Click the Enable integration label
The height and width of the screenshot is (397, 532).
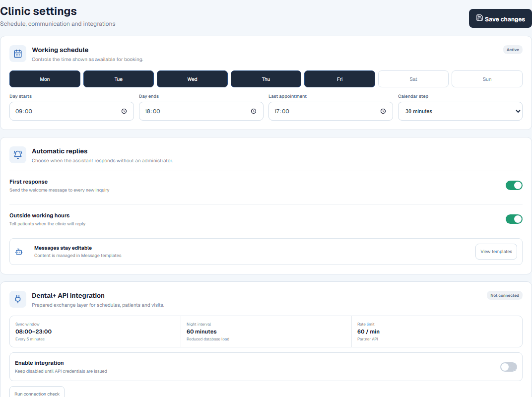pyautogui.click(x=39, y=363)
